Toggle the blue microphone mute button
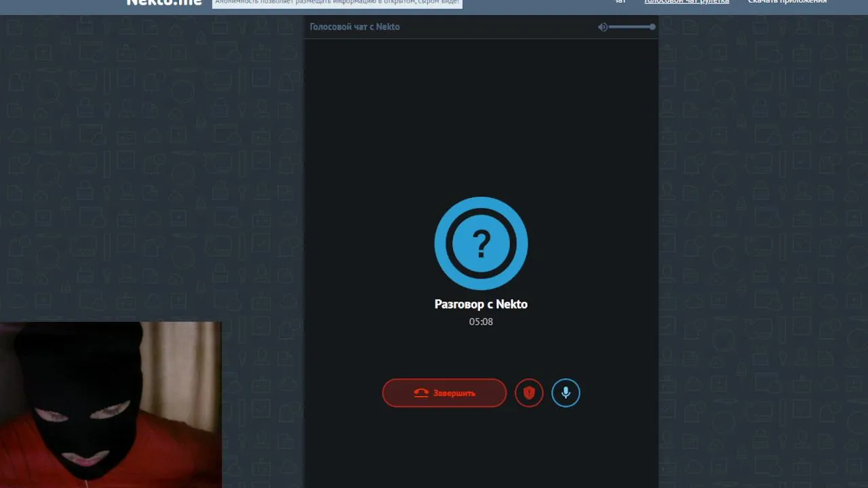 coord(566,393)
